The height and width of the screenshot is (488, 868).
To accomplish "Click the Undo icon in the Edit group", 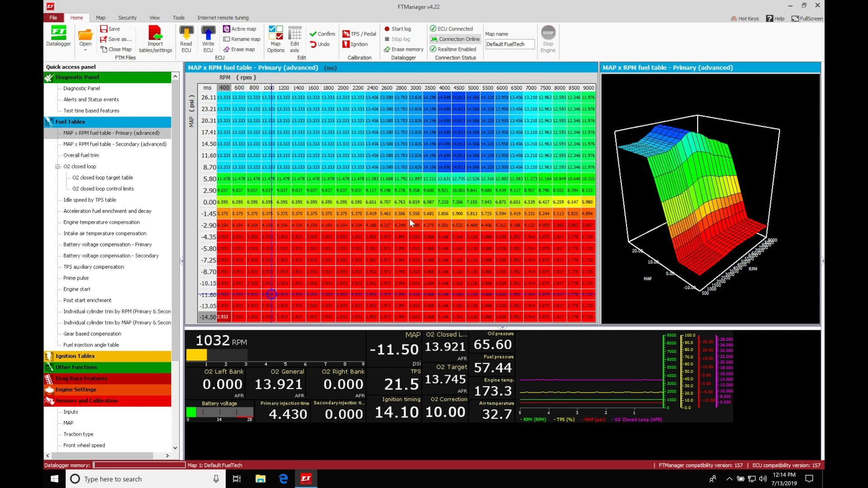I will click(313, 44).
